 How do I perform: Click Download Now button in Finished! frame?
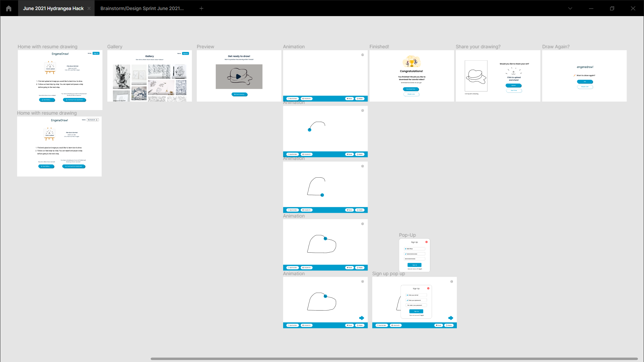[411, 89]
